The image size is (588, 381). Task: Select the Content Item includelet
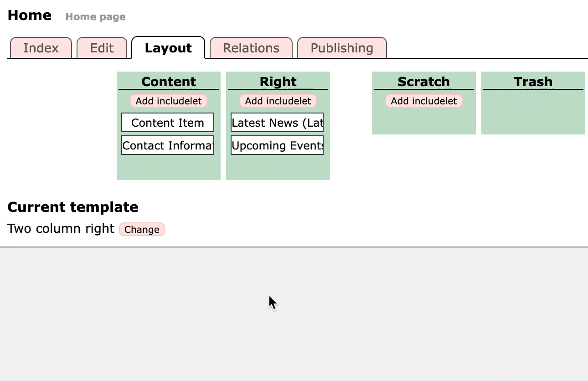click(x=167, y=122)
